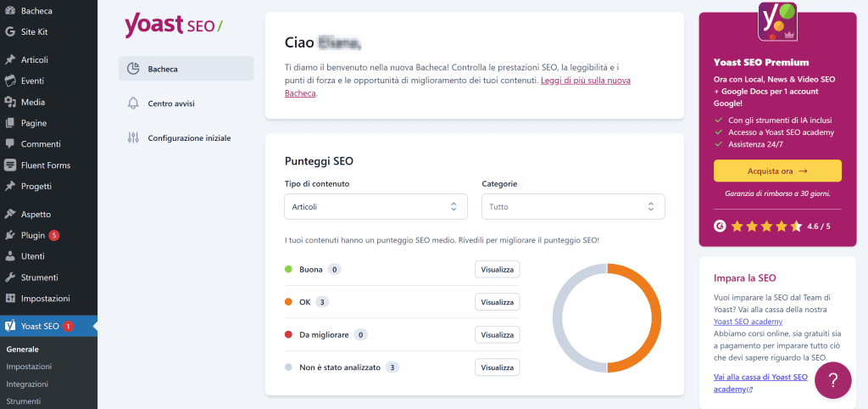Screen dimensions: 868x409
Task: Switch to Centro avvisi tab
Action: 186,103
